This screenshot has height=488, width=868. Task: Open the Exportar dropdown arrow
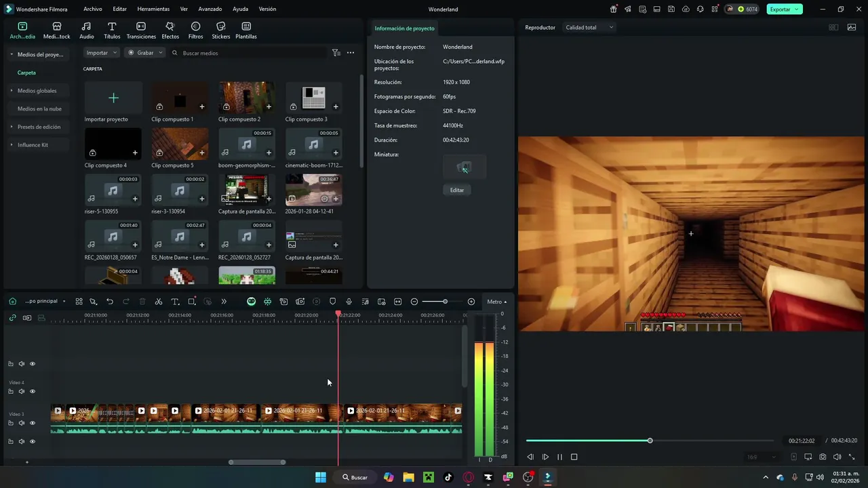coord(797,9)
